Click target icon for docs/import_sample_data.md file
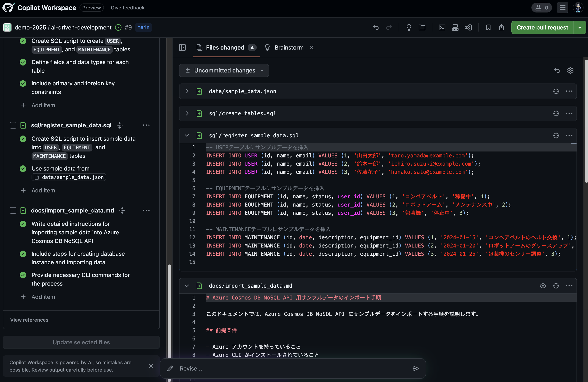588x382 pixels. coord(556,286)
